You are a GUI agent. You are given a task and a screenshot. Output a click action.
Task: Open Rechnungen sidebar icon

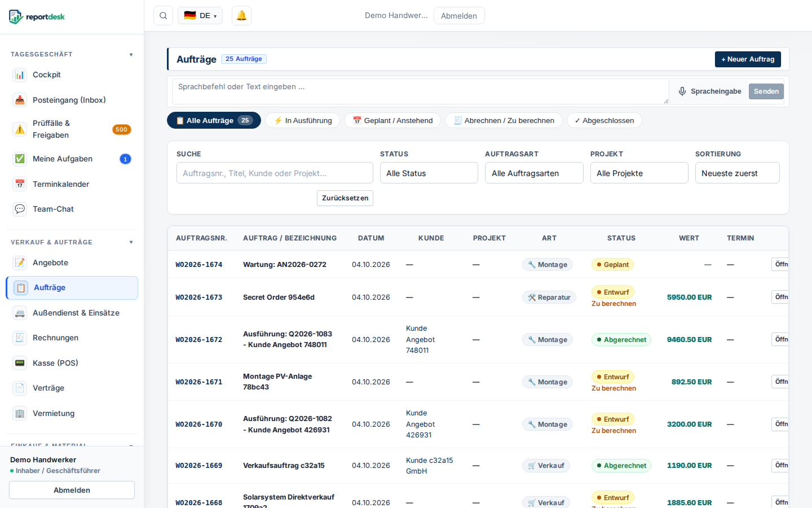pyautogui.click(x=20, y=338)
